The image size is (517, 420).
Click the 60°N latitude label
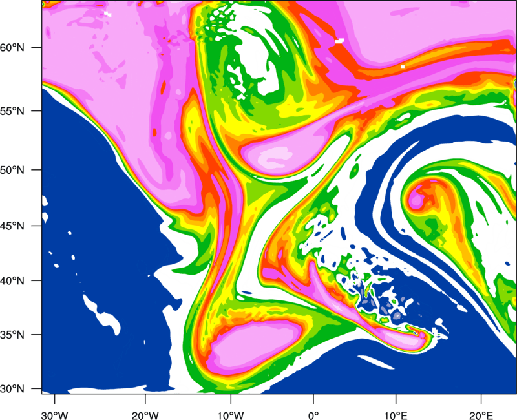pyautogui.click(x=12, y=47)
